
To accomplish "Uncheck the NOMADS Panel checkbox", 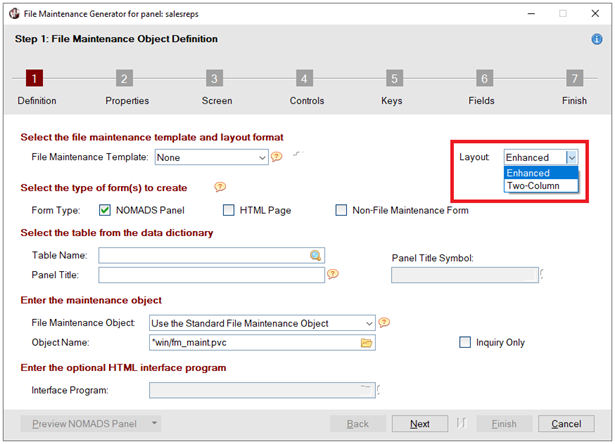I will 105,210.
